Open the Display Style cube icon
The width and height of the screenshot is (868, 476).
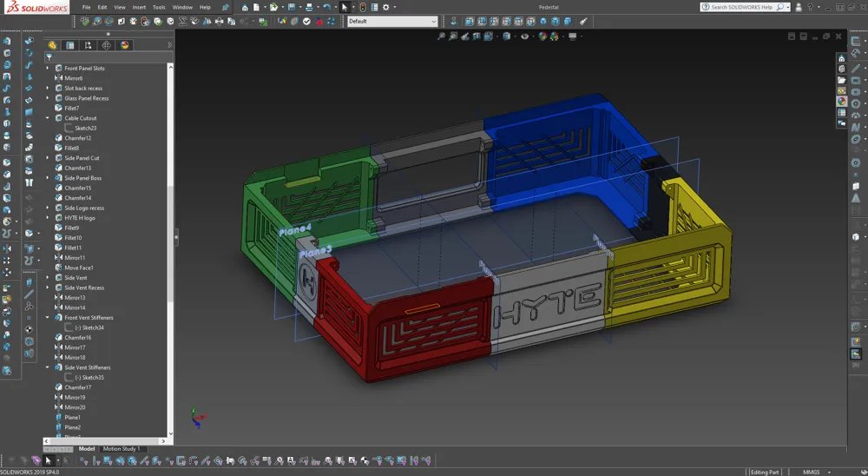pos(506,36)
